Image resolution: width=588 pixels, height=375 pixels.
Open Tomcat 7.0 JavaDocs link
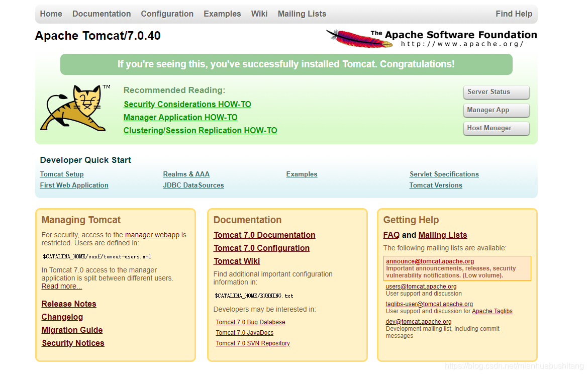[x=245, y=333]
